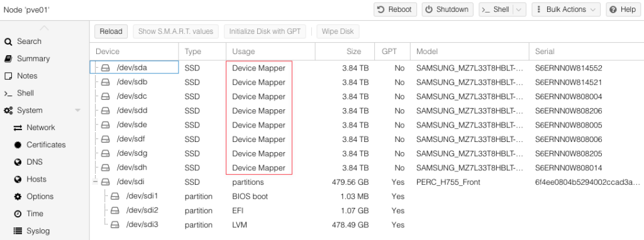Click serial S6ERNN0W814521 cell
This screenshot has width=644, height=240.
coord(569,82)
